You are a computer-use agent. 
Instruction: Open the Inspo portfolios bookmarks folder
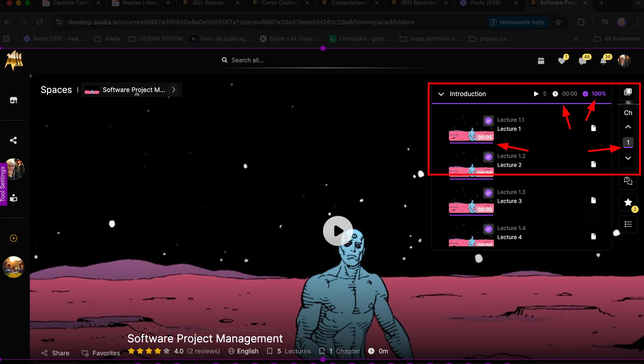click(429, 39)
